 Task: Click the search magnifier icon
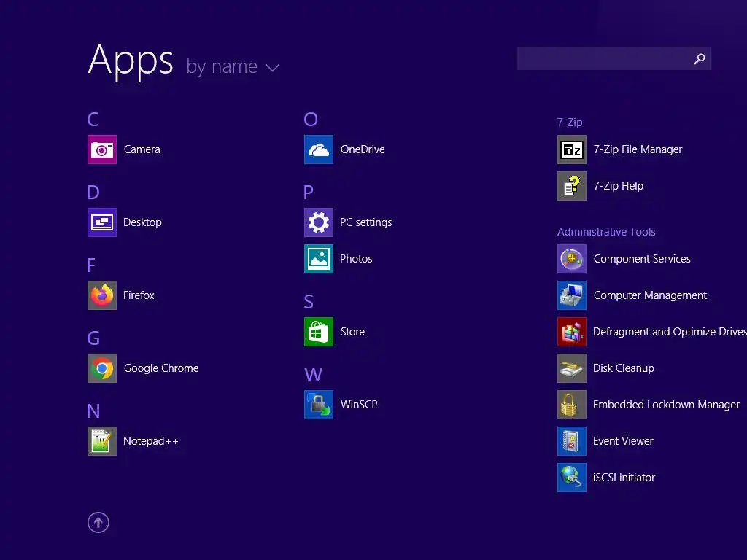pyautogui.click(x=700, y=58)
